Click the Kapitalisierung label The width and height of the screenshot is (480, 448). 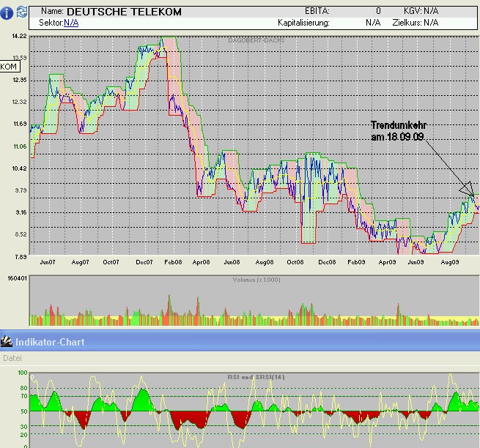click(303, 23)
